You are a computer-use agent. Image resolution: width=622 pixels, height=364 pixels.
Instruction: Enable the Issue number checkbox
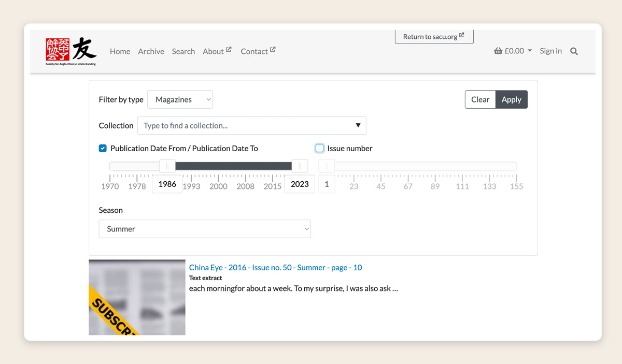pyautogui.click(x=320, y=148)
